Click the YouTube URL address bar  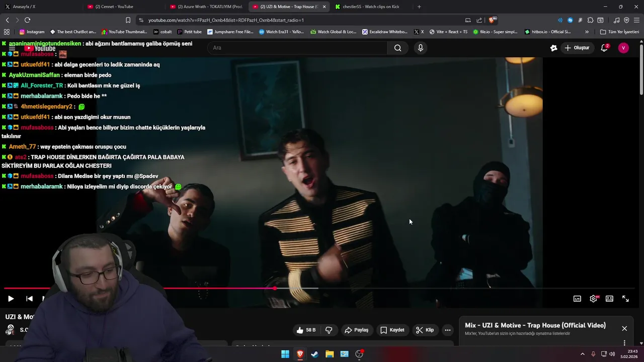click(x=302, y=20)
